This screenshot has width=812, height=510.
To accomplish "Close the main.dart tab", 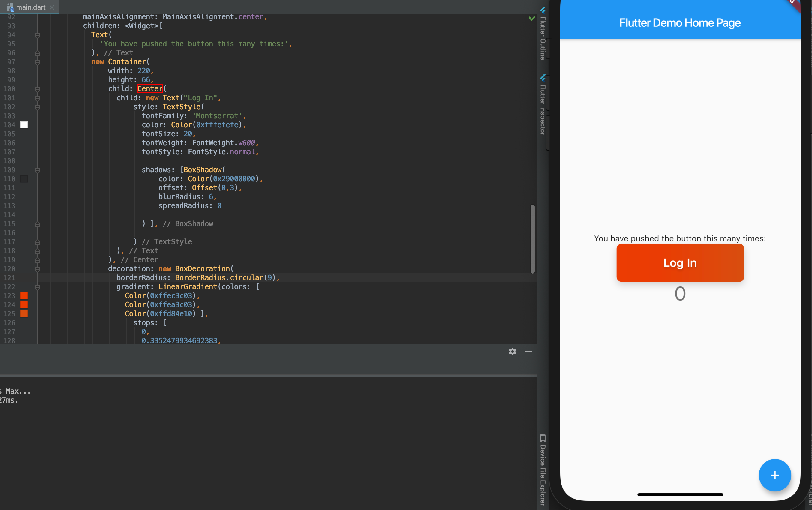I will 52,7.
